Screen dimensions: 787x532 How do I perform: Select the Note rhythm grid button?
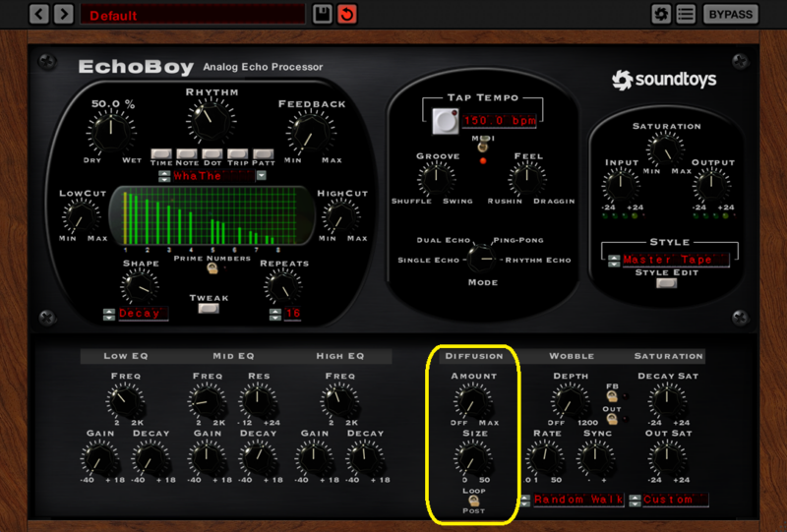pyautogui.click(x=187, y=154)
